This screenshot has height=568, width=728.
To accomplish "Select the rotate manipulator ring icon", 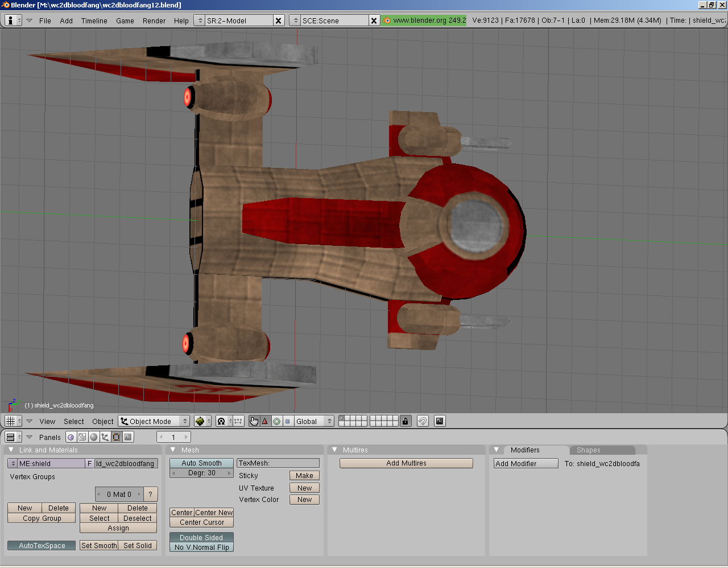I will pyautogui.click(x=276, y=421).
